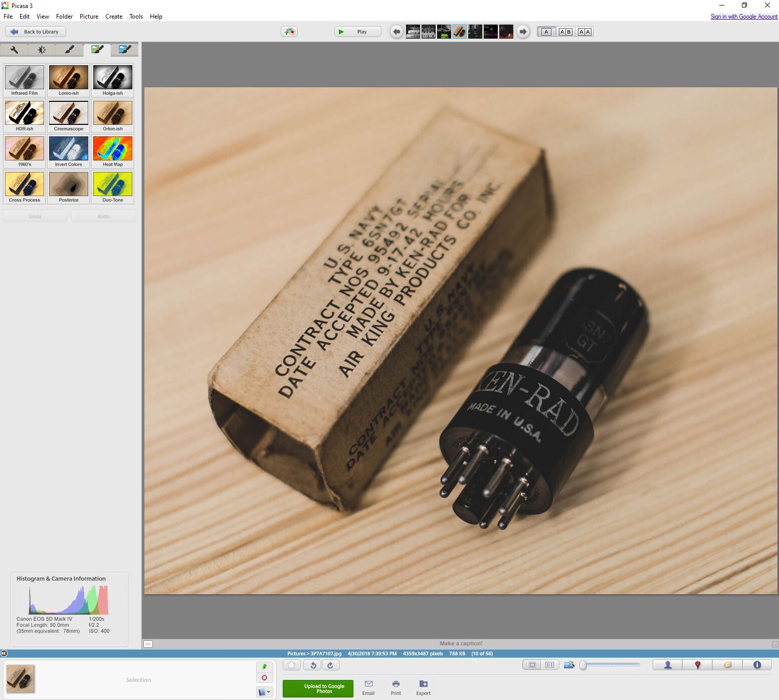Fit the photo to the viewing area

pos(532,665)
